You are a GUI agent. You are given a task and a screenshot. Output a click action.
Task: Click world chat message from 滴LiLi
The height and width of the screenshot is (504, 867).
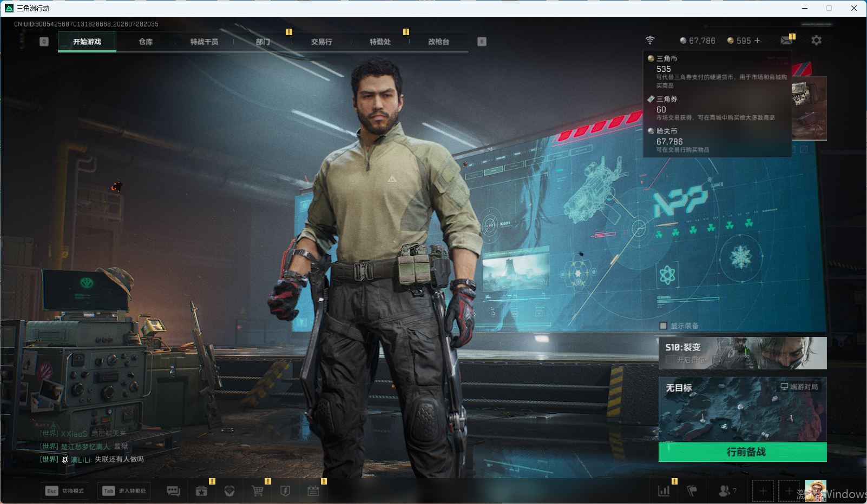[x=92, y=460]
